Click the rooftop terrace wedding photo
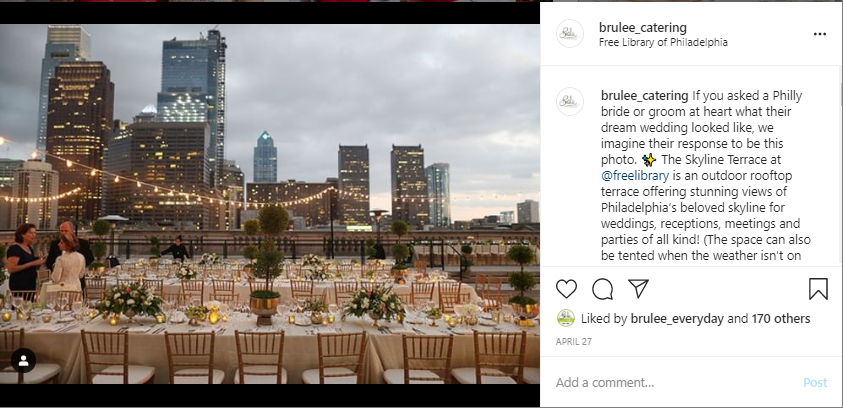 [270, 204]
